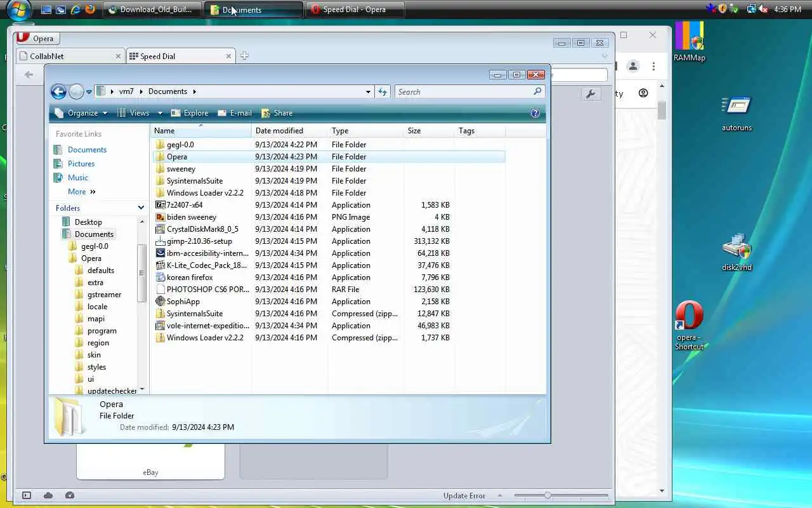Open the address bar history dropdown
This screenshot has height=508, width=812.
tap(368, 91)
